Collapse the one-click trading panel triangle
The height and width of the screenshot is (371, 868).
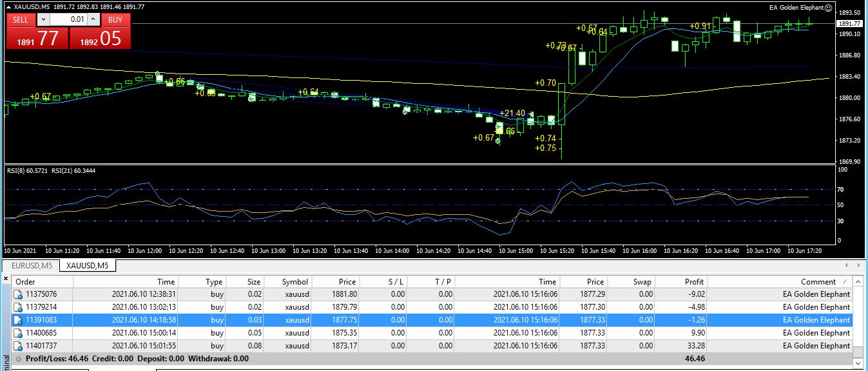[x=9, y=6]
